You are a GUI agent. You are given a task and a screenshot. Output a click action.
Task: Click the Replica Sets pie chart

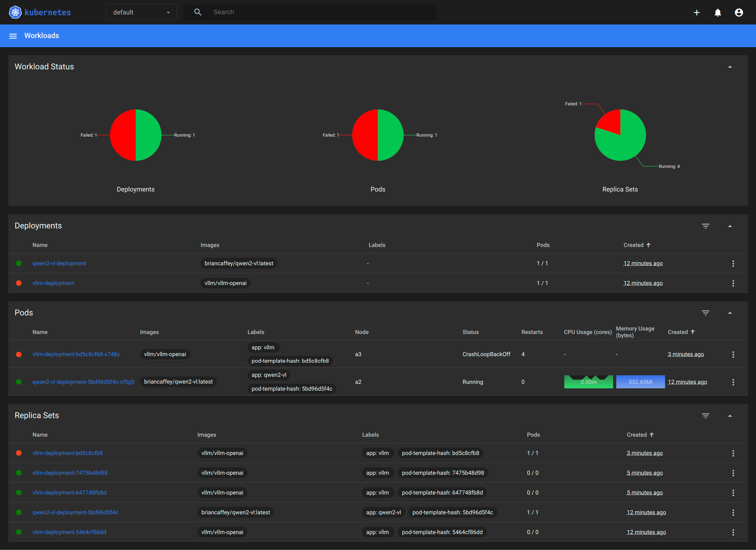pyautogui.click(x=620, y=135)
